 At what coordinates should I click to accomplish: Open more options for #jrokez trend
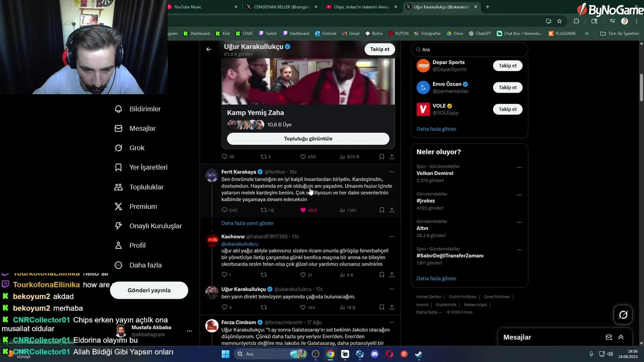pyautogui.click(x=519, y=195)
